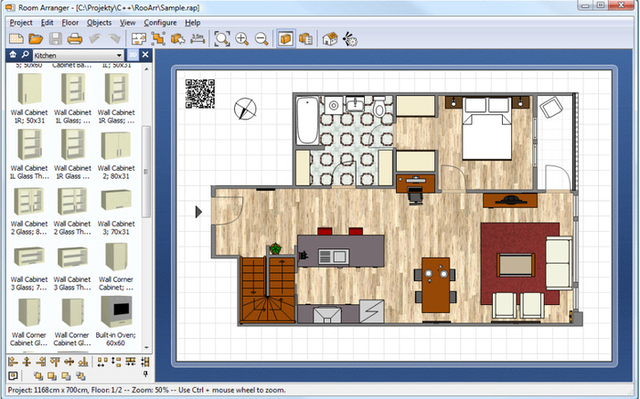The width and height of the screenshot is (640, 399).
Task: Click the library list scroll-up arrow
Action: point(147,69)
